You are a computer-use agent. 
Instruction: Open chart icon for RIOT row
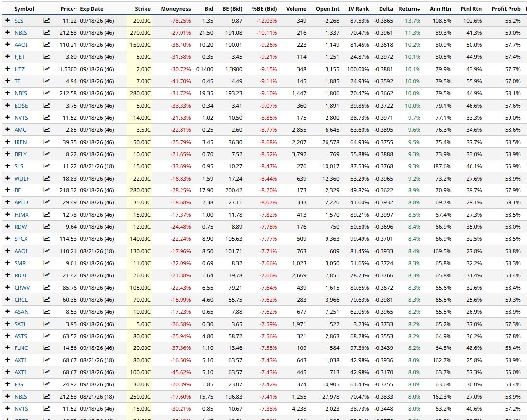pyautogui.click(x=47, y=275)
